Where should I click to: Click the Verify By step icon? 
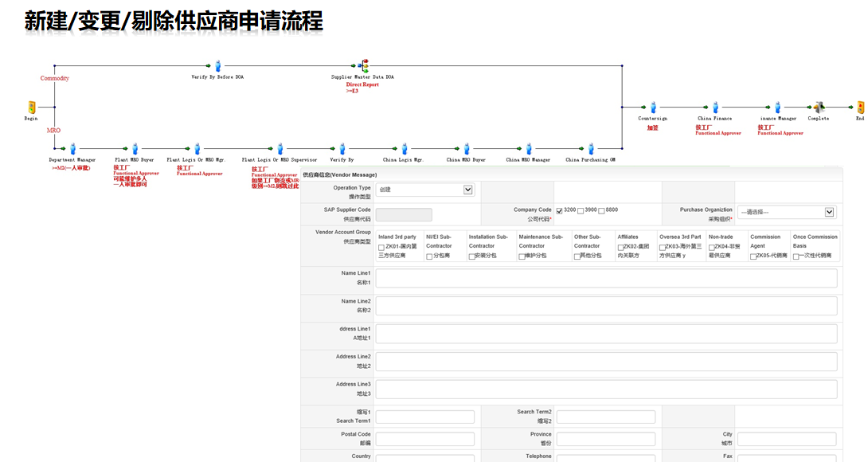point(342,148)
